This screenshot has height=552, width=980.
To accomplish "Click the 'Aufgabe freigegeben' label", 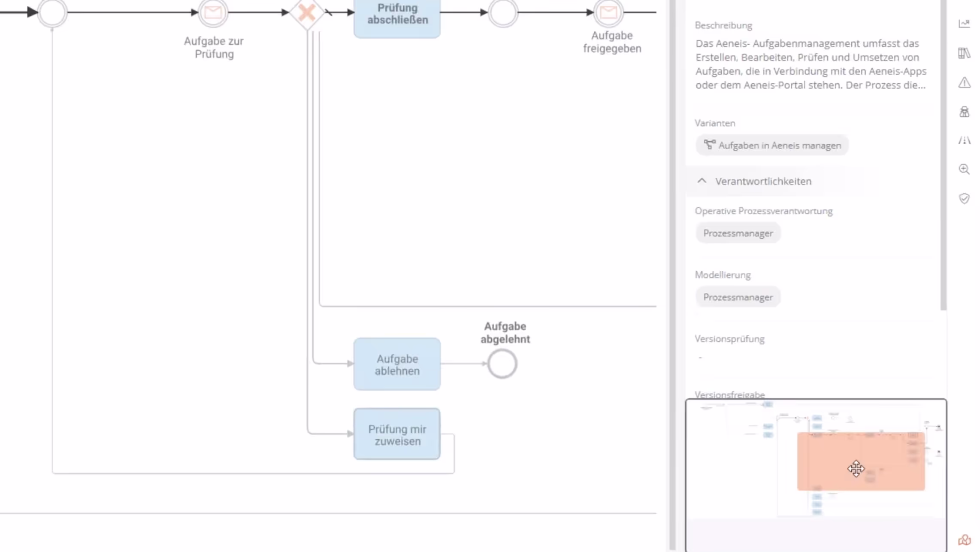I will pyautogui.click(x=612, y=42).
